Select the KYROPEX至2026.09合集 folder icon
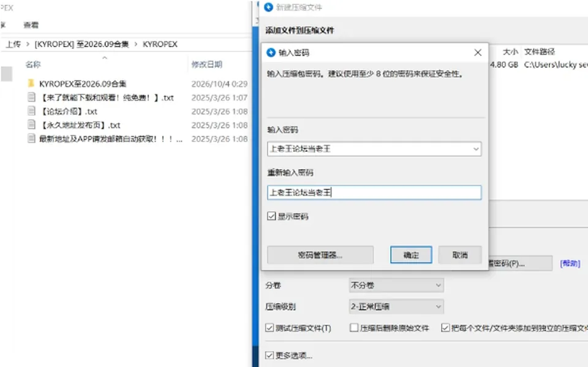 [31, 83]
